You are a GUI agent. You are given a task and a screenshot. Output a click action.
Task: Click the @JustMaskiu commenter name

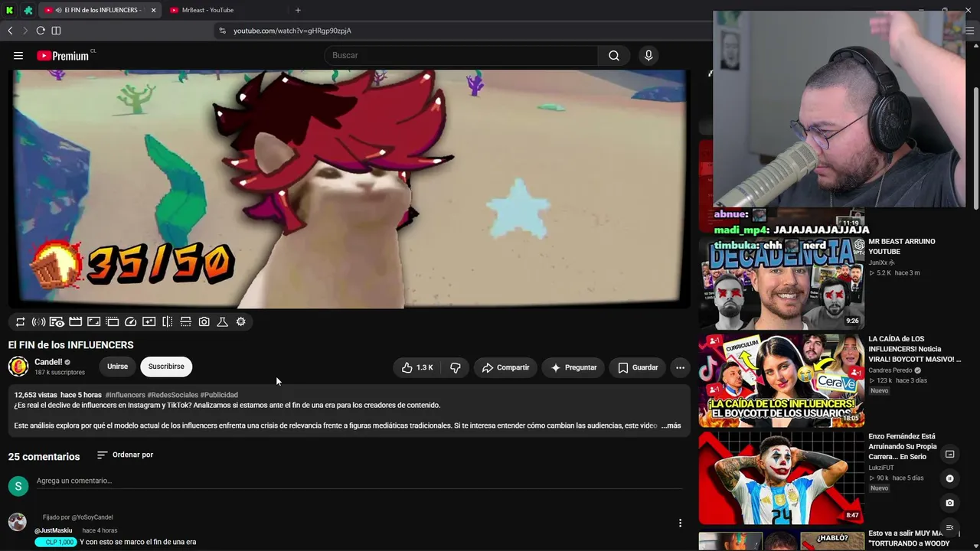(54, 530)
